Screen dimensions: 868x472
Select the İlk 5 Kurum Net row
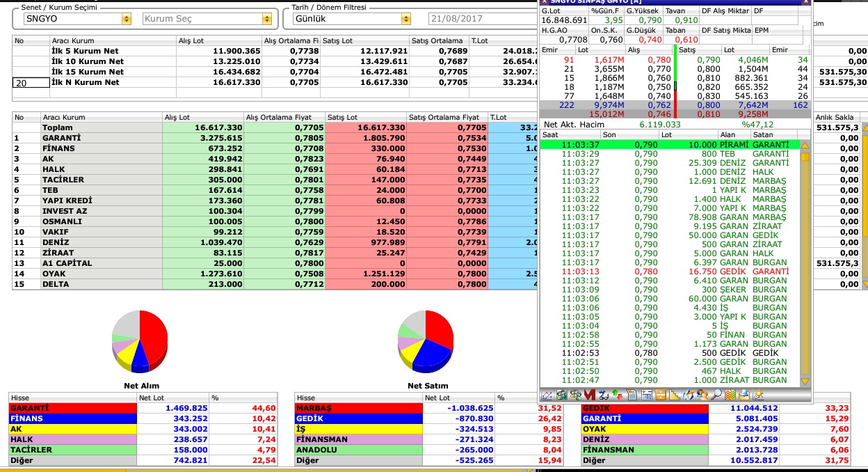tap(273, 51)
